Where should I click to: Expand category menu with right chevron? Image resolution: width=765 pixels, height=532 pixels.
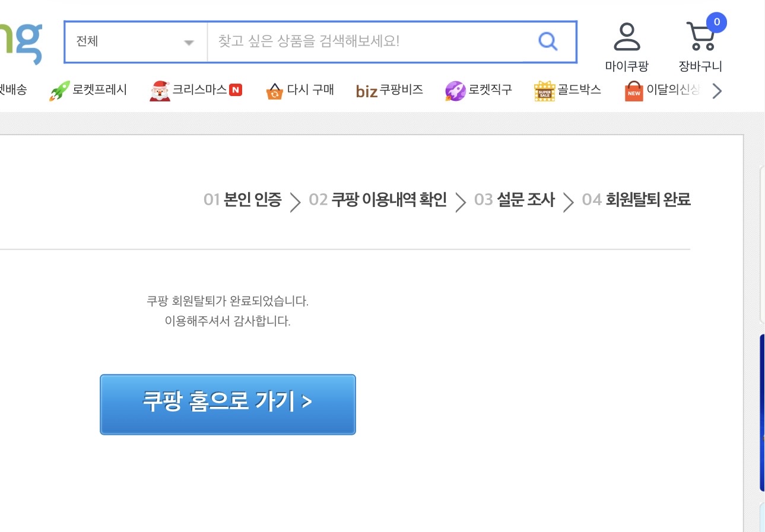coord(717,91)
